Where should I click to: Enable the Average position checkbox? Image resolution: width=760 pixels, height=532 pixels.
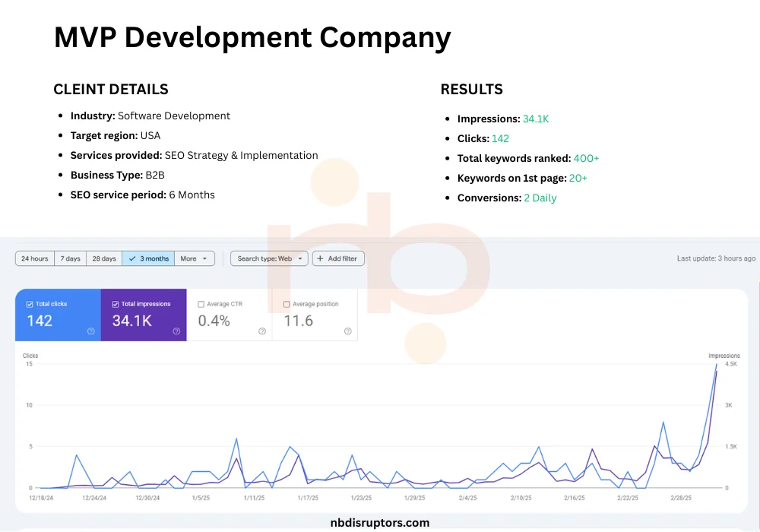pos(287,304)
